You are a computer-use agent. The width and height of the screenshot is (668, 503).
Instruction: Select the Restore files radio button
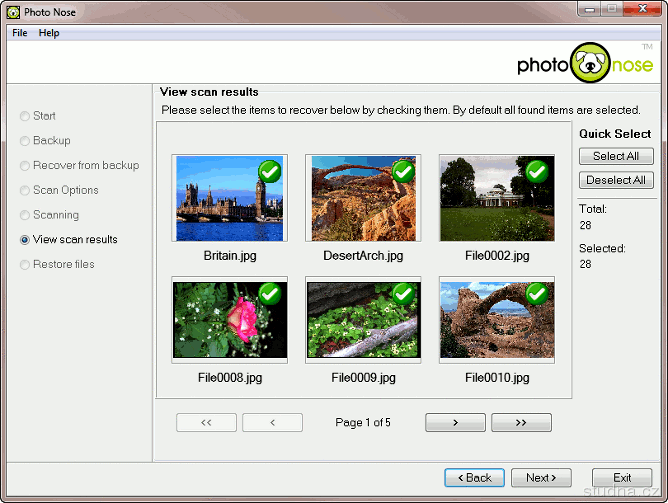tap(25, 264)
